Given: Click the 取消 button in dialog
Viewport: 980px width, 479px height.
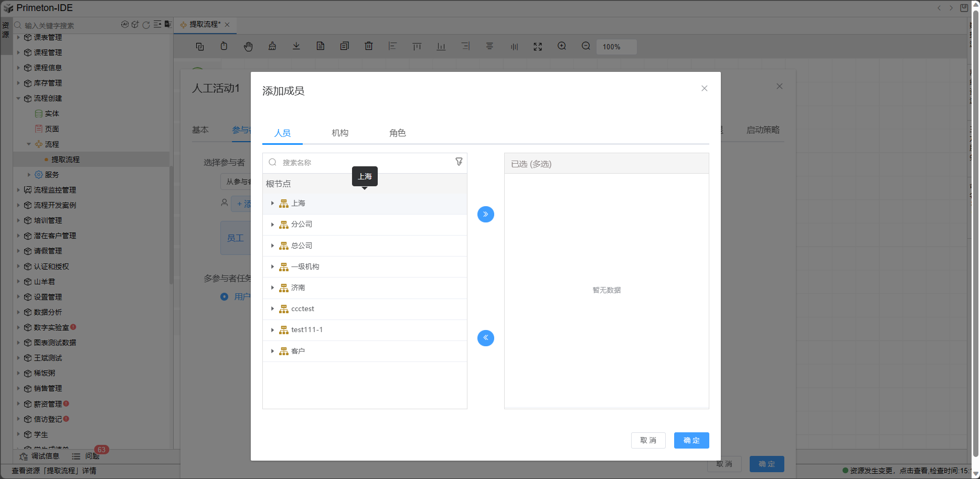Looking at the screenshot, I should point(648,441).
